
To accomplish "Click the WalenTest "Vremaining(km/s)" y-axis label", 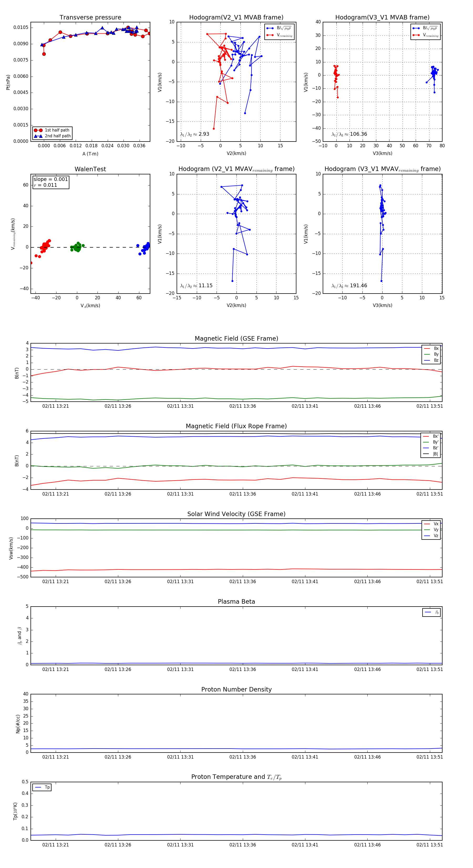I will click(13, 234).
